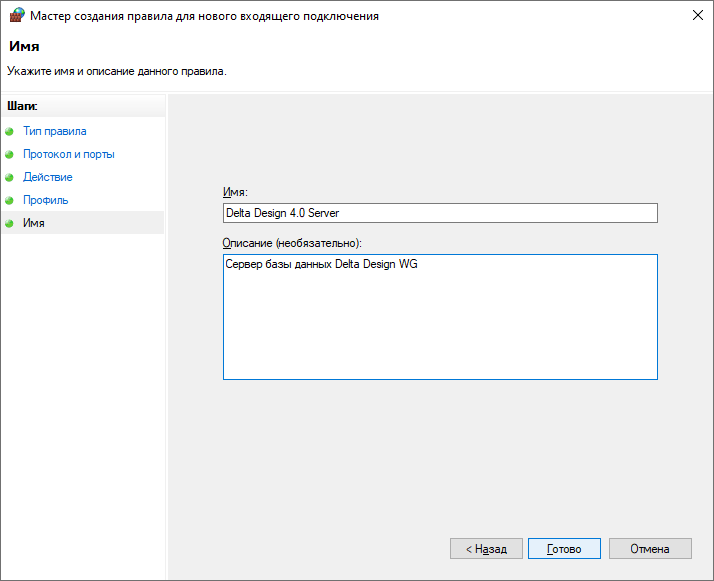The height and width of the screenshot is (581, 714).
Task: Click the green bullet beside the Имя step
Action: click(10, 223)
